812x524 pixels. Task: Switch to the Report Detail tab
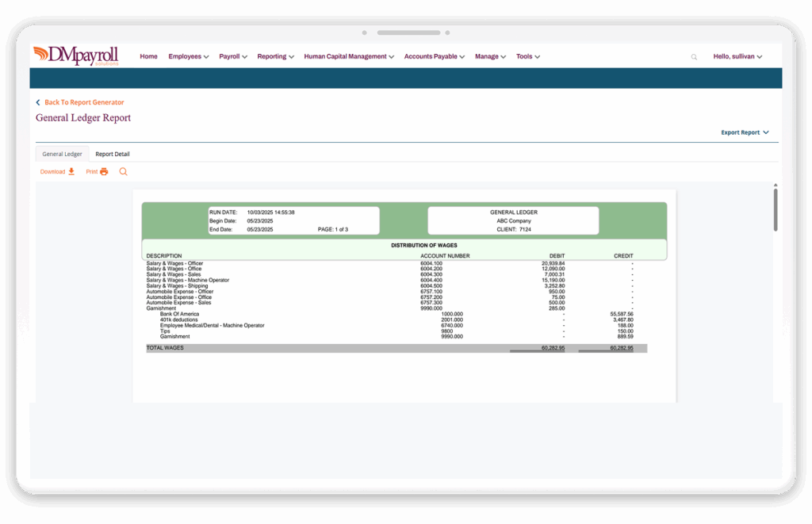[x=112, y=154]
